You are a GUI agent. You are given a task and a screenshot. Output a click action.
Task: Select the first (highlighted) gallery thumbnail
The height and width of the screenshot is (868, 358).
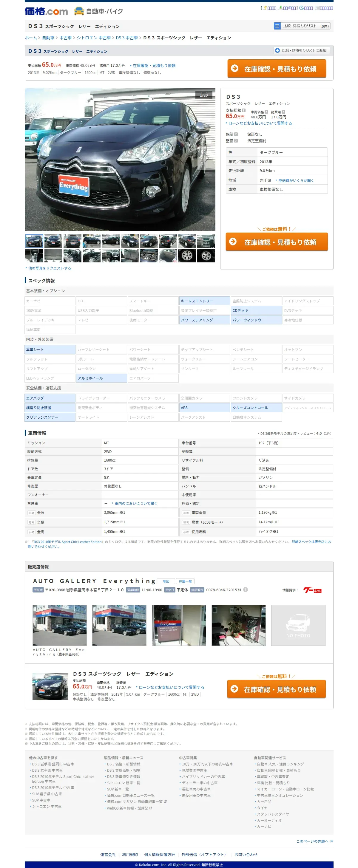34,241
